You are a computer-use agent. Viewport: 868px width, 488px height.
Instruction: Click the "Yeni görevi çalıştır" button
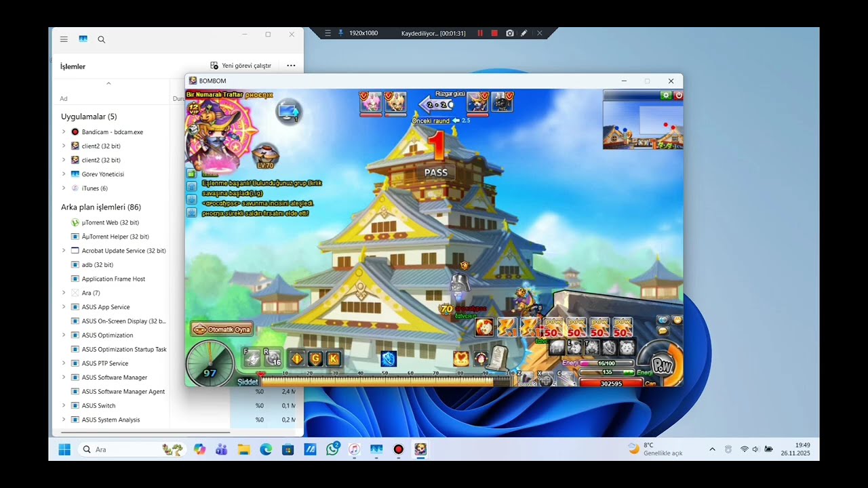pyautogui.click(x=241, y=66)
